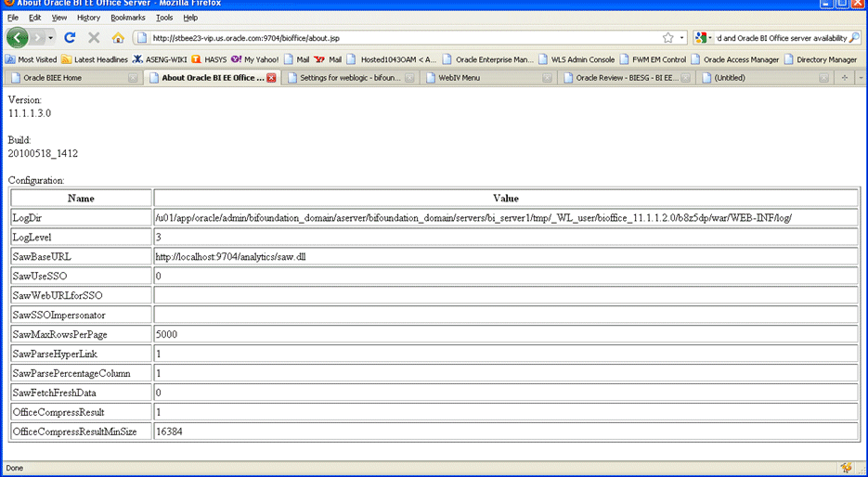The height and width of the screenshot is (477, 868).
Task: Open a new tab with plus button
Action: pyautogui.click(x=845, y=78)
